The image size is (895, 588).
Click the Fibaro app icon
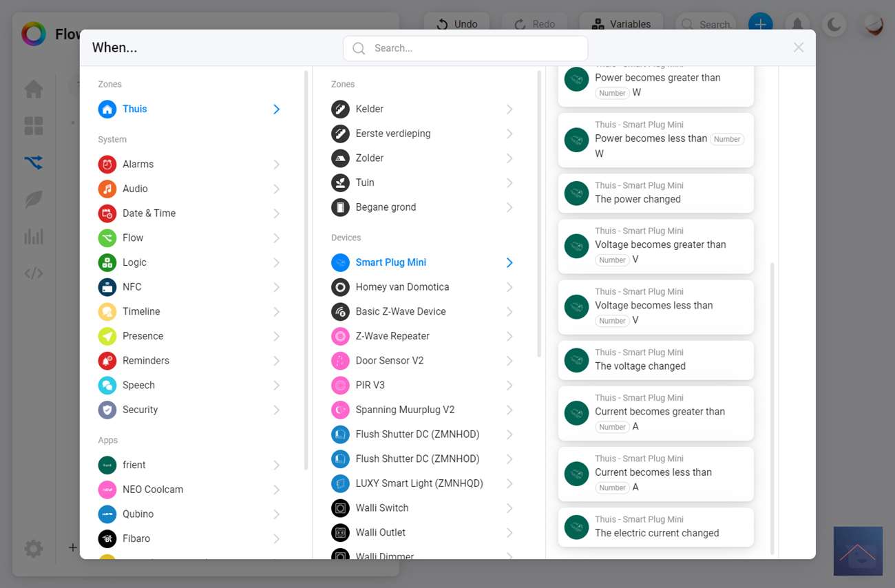coord(107,538)
